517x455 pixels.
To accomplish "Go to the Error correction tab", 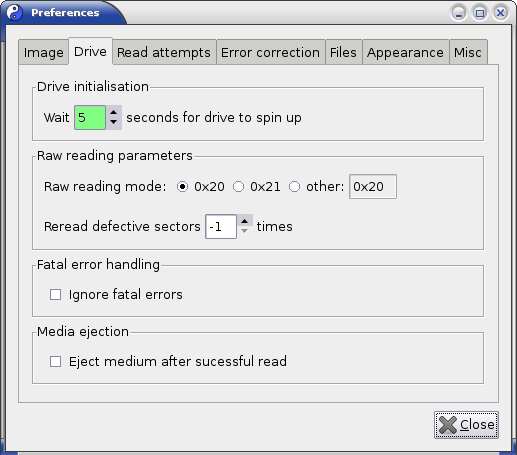I will 270,52.
